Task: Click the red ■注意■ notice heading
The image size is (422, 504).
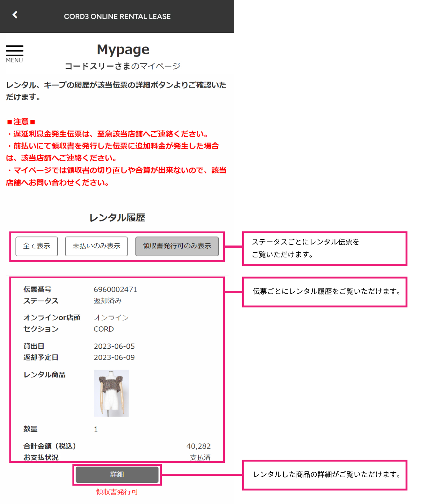Action: tap(21, 122)
